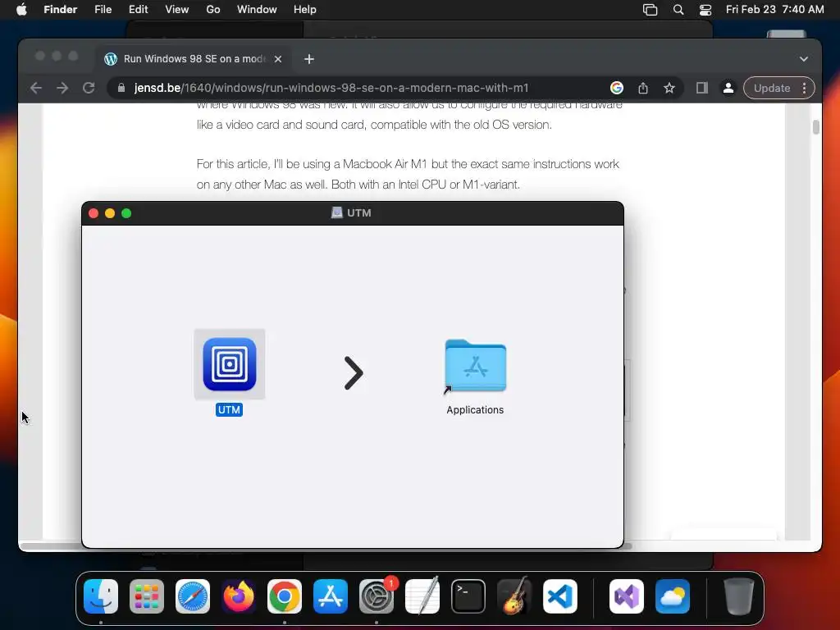Viewport: 840px width, 630px height.
Task: Click the Applications label under the folder
Action: point(475,410)
